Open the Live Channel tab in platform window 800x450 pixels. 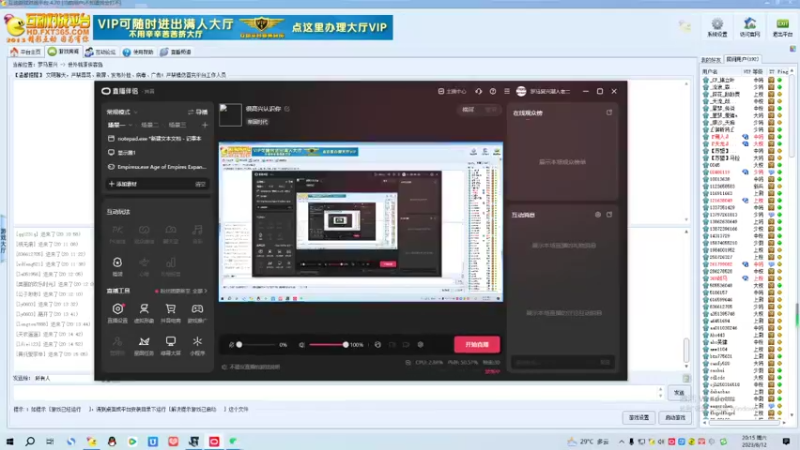(176, 52)
